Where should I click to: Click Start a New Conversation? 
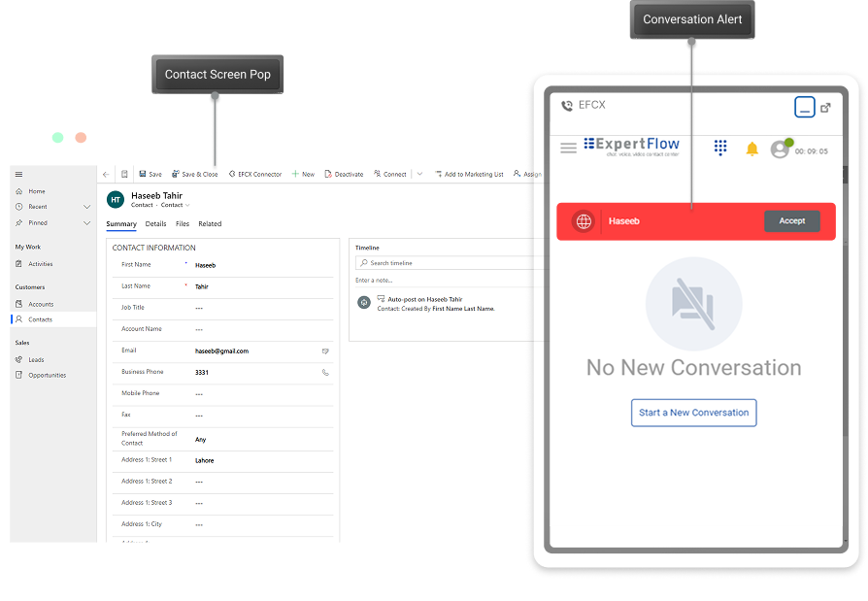point(693,413)
